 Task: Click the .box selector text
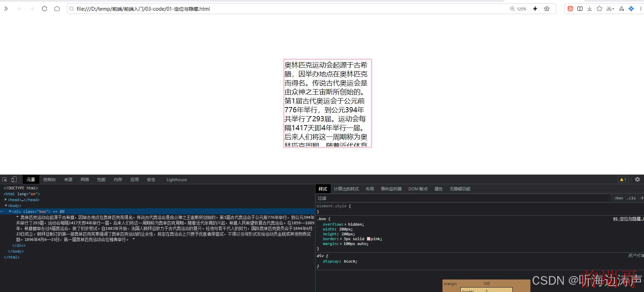click(x=321, y=219)
